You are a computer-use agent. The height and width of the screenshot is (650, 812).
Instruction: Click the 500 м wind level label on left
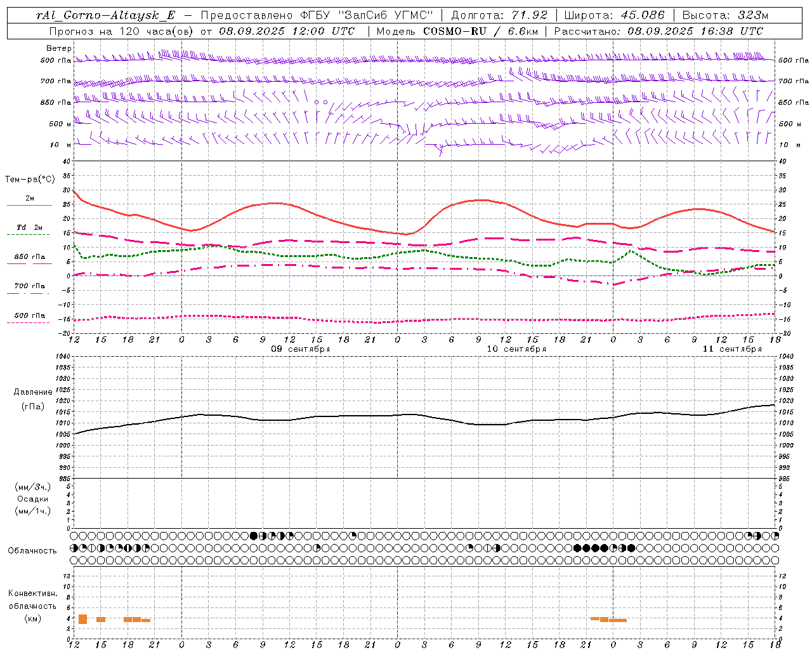pos(61,124)
